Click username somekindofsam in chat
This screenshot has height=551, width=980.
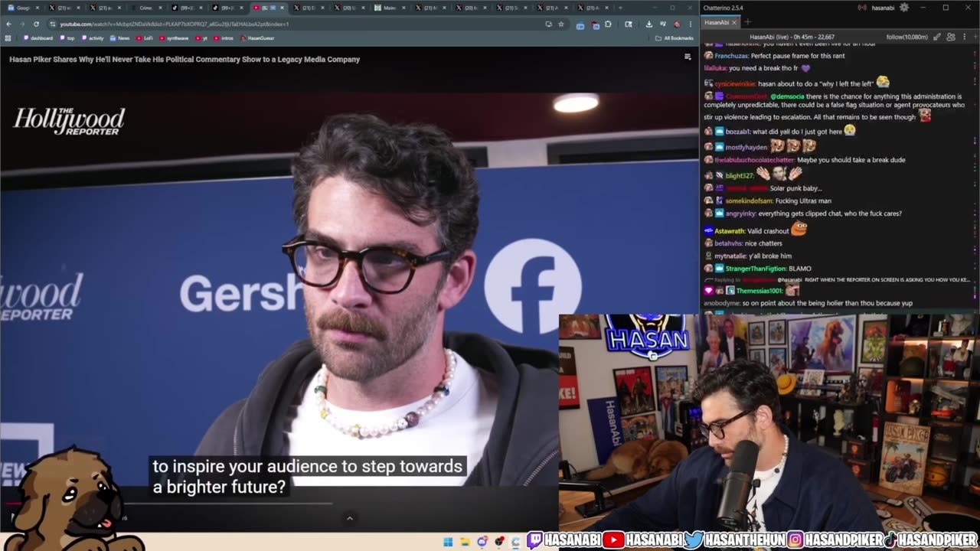pos(750,201)
